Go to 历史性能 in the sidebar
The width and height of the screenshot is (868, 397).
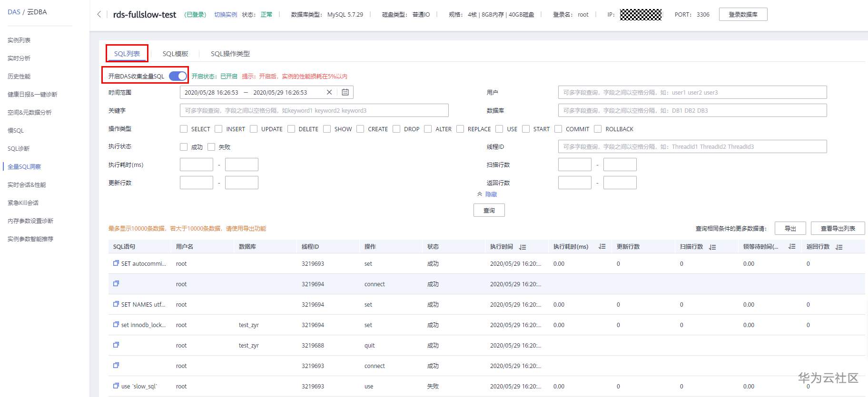point(19,77)
